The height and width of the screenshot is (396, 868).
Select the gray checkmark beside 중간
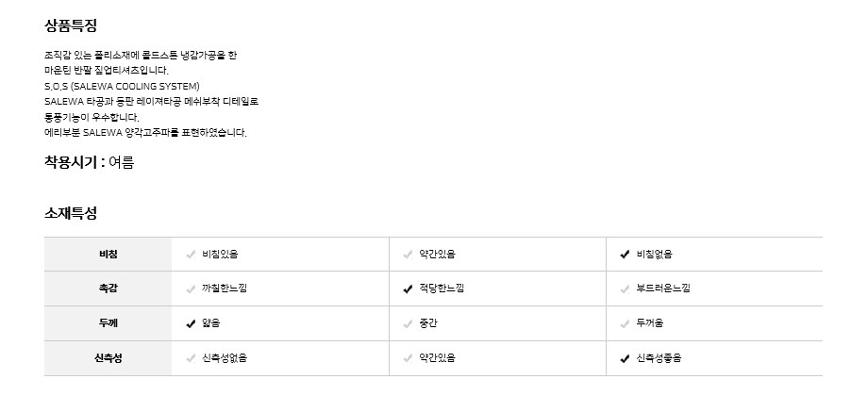coord(408,323)
